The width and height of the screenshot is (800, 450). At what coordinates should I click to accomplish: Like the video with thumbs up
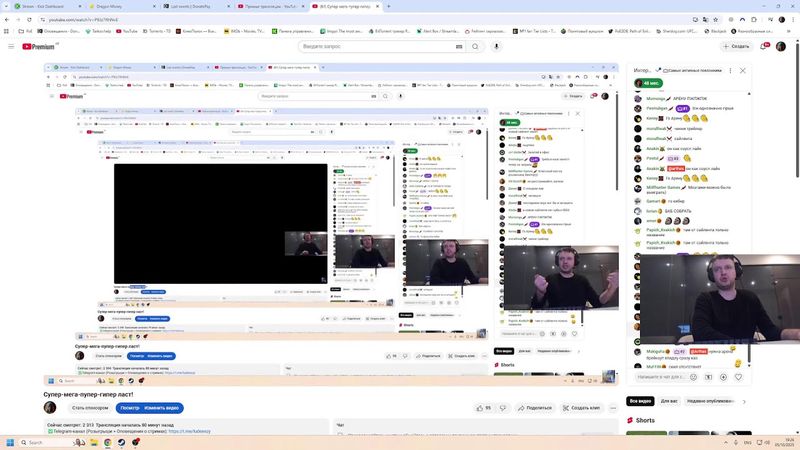[482, 408]
